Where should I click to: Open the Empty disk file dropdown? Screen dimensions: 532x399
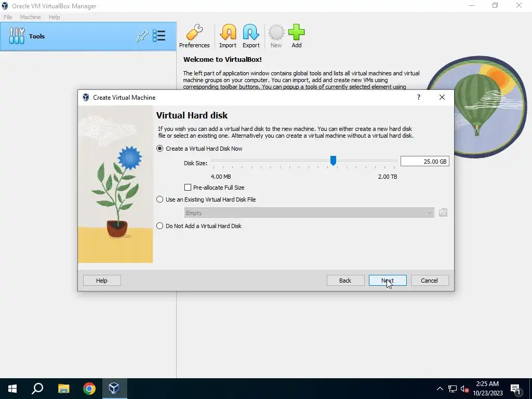[309, 212]
